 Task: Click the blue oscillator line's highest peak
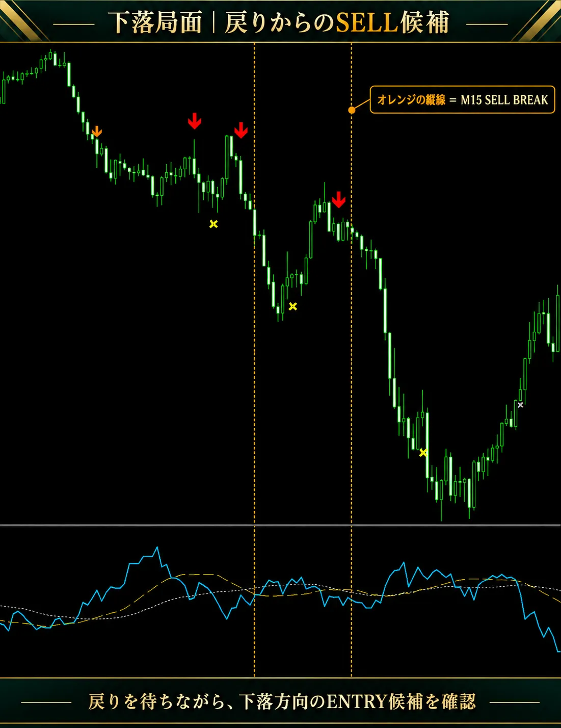pyautogui.click(x=157, y=548)
